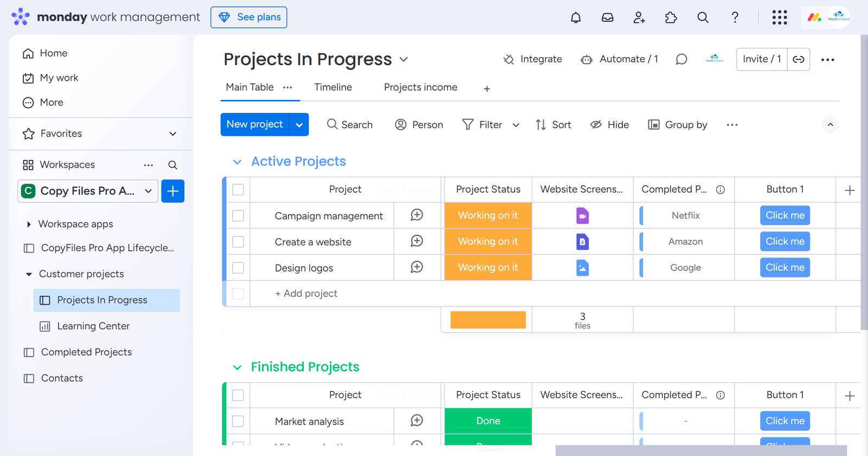Open the inbox tray icon
The image size is (868, 456).
(x=608, y=17)
